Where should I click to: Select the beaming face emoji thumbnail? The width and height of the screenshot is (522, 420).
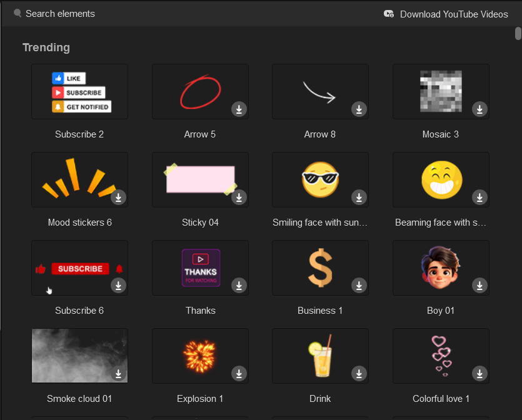click(x=441, y=180)
